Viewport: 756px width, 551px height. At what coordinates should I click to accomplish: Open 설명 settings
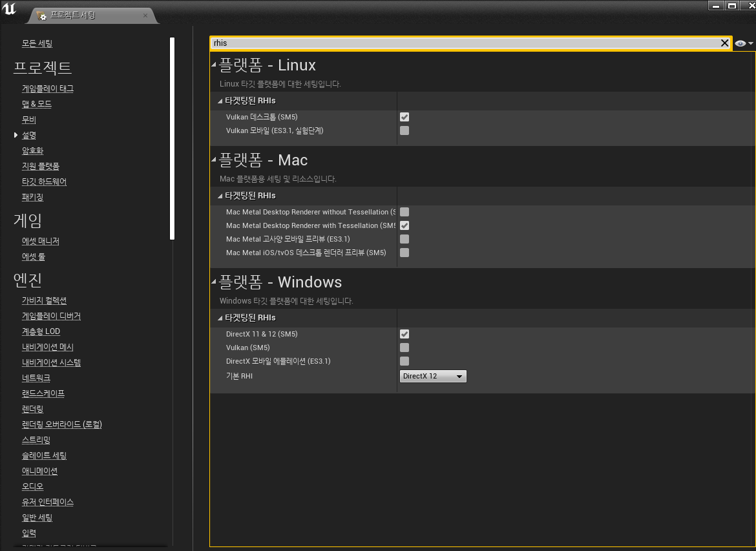[x=29, y=135]
